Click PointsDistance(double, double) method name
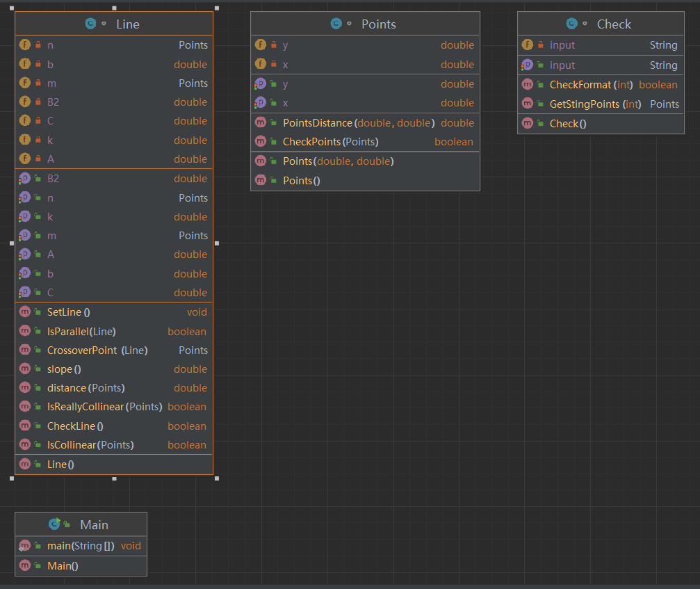 click(x=359, y=123)
